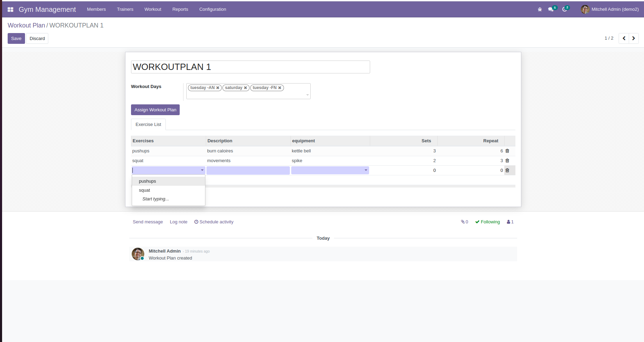Image resolution: width=644 pixels, height=342 pixels.
Task: Open the Exercises dropdown in new row
Action: [x=202, y=170]
